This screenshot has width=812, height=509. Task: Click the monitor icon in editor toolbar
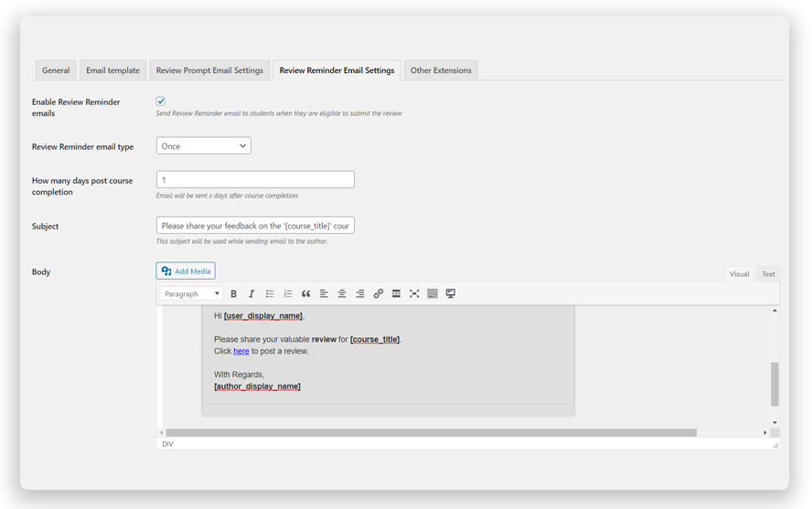(451, 294)
